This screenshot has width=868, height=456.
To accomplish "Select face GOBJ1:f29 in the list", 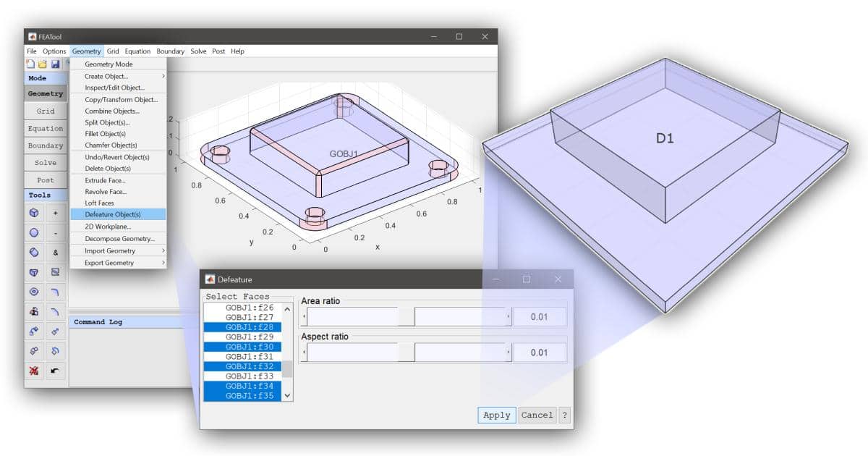I will [x=243, y=337].
